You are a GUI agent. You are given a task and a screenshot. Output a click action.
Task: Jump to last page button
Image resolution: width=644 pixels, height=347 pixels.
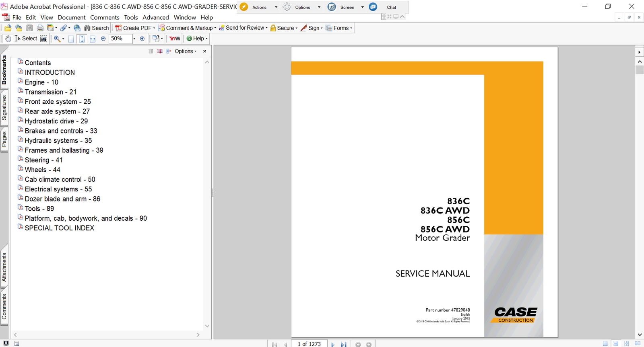click(x=343, y=344)
